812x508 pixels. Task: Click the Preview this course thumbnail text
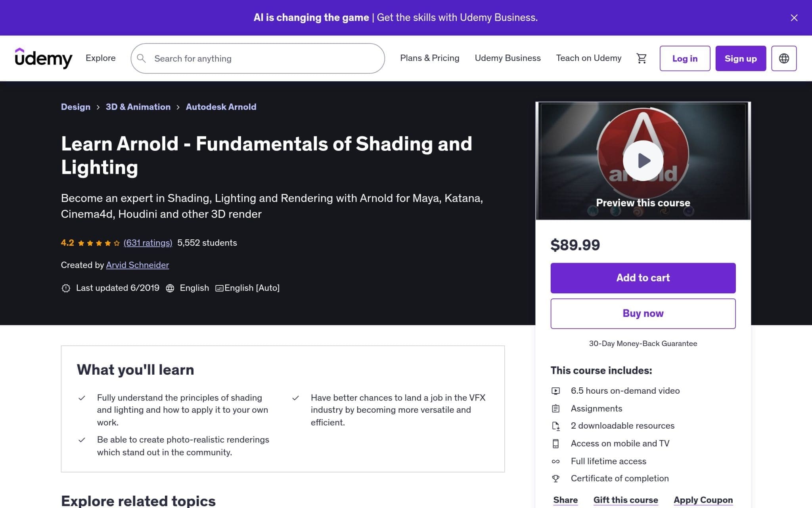click(x=643, y=203)
